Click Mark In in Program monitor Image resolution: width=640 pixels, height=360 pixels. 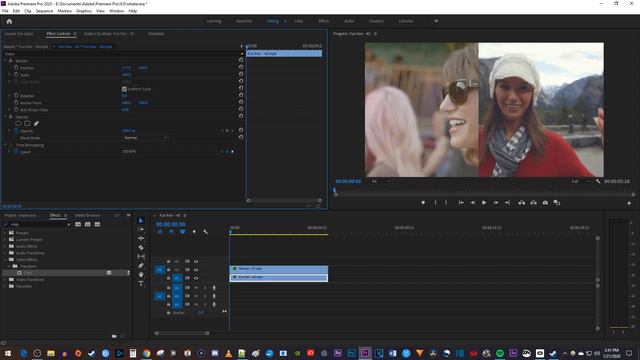point(436,202)
